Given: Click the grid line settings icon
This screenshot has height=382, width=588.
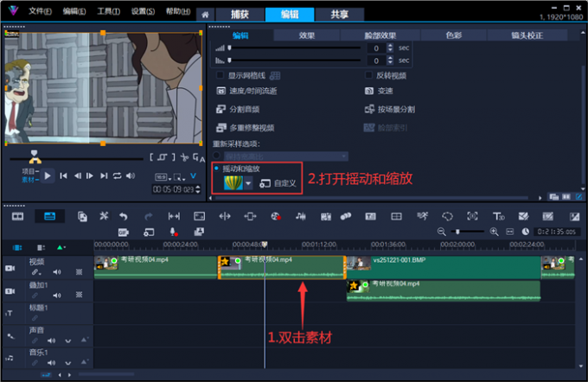Looking at the screenshot, I should point(275,76).
